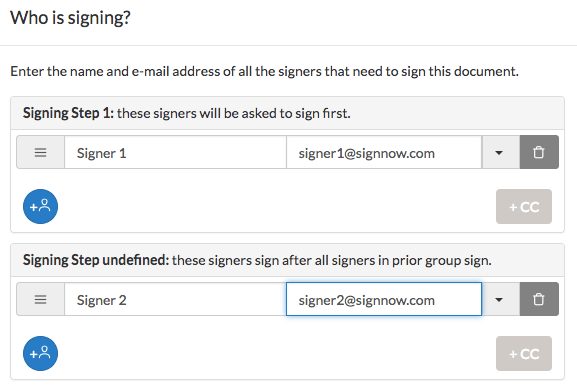Delete Signer 2 with the trash icon
Image resolution: width=577 pixels, height=386 pixels.
[539, 299]
